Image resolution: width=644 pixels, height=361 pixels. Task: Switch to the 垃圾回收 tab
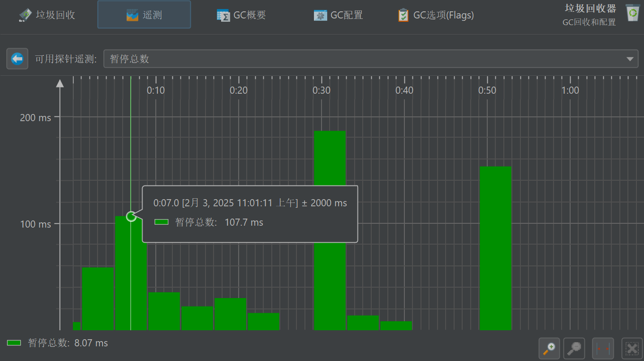tap(47, 15)
